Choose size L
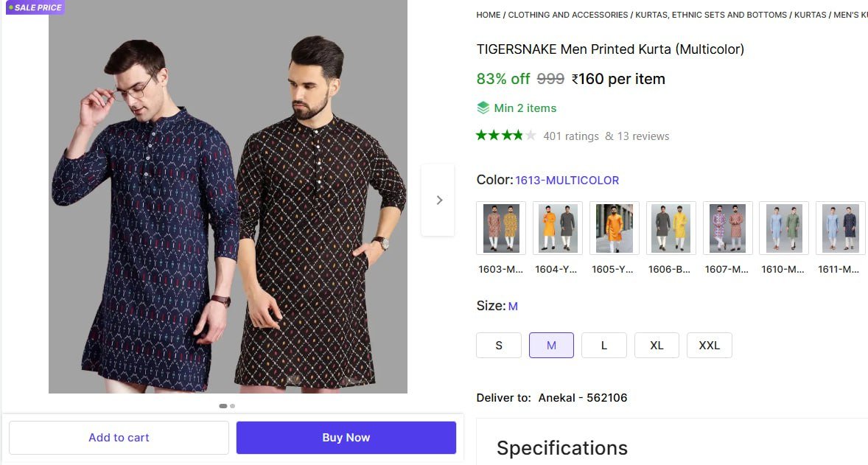868x465 pixels. [604, 346]
